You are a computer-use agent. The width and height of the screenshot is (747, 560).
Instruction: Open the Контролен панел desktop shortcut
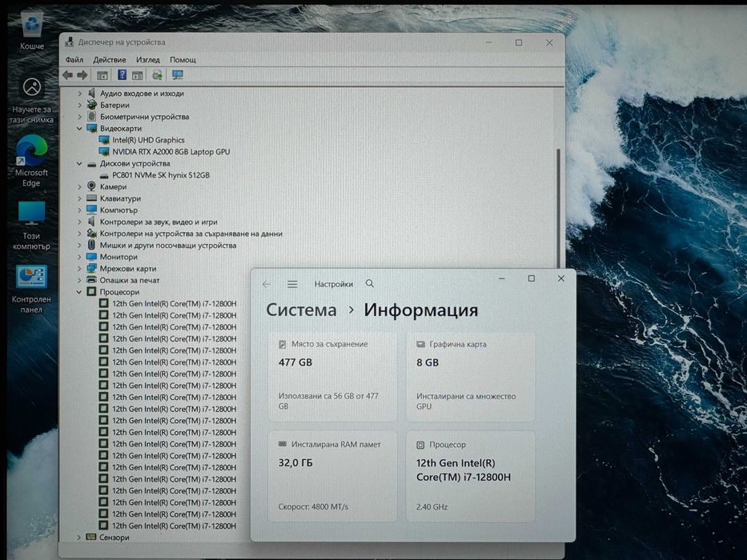(x=31, y=289)
